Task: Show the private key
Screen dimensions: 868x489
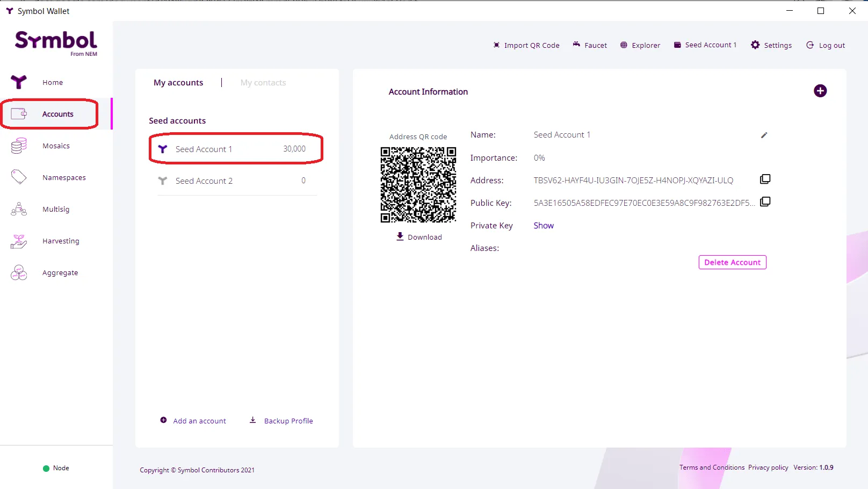Action: coord(543,225)
